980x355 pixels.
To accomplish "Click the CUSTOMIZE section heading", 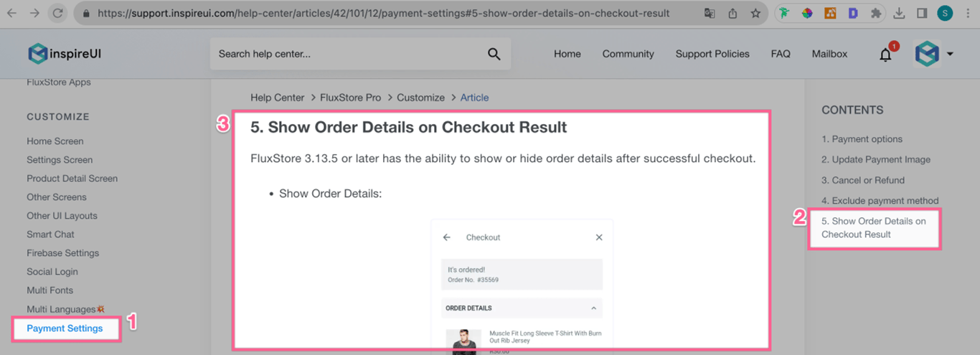I will coord(58,117).
